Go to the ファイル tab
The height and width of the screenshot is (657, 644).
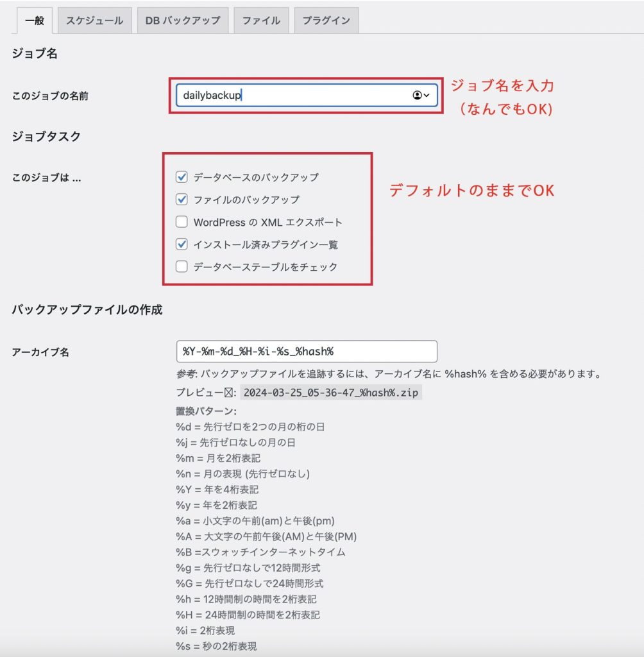[x=261, y=21]
